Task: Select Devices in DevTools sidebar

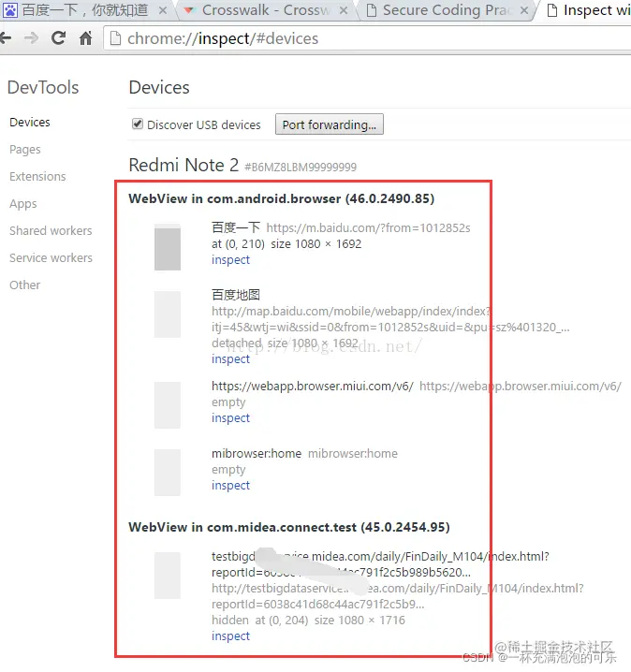Action: tap(30, 123)
